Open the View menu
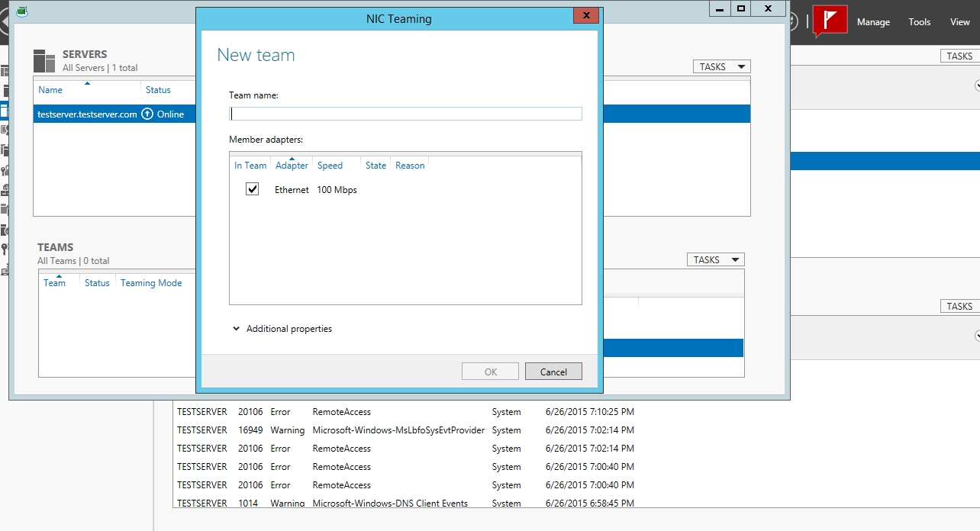Screen dimensions: 980x531 point(959,22)
